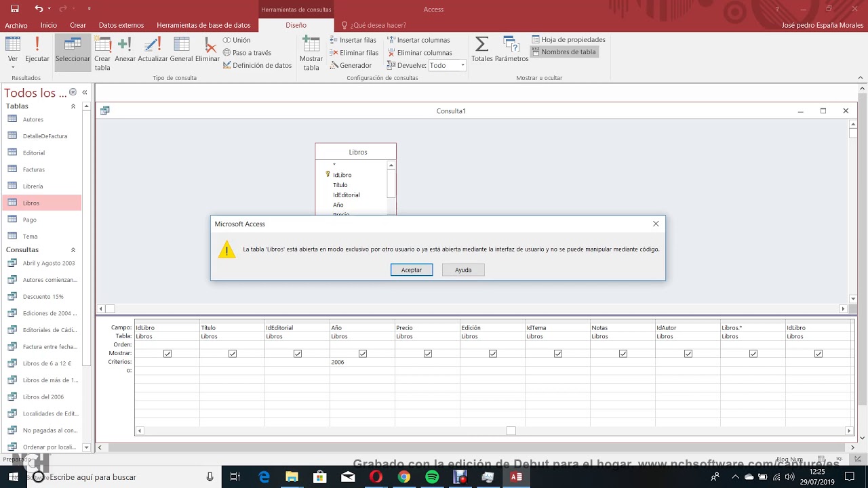
Task: Open the Devuelve dropdown
Action: [462, 66]
